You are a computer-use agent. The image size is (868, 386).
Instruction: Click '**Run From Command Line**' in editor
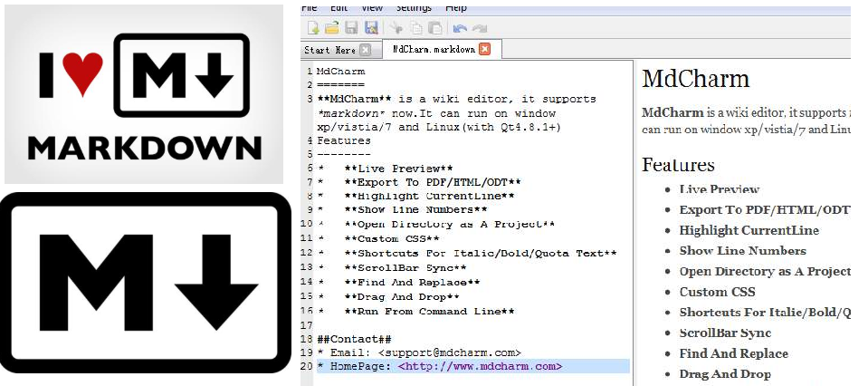429,311
